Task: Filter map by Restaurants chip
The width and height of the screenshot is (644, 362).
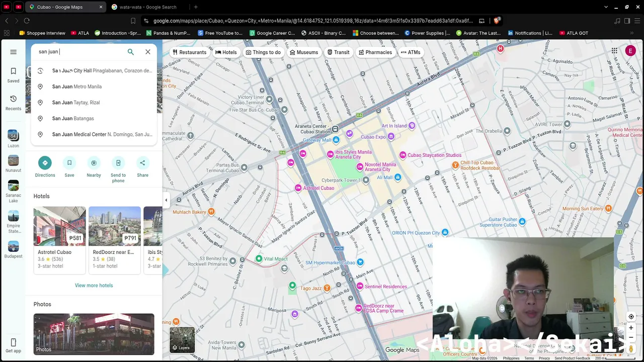Action: [189, 52]
